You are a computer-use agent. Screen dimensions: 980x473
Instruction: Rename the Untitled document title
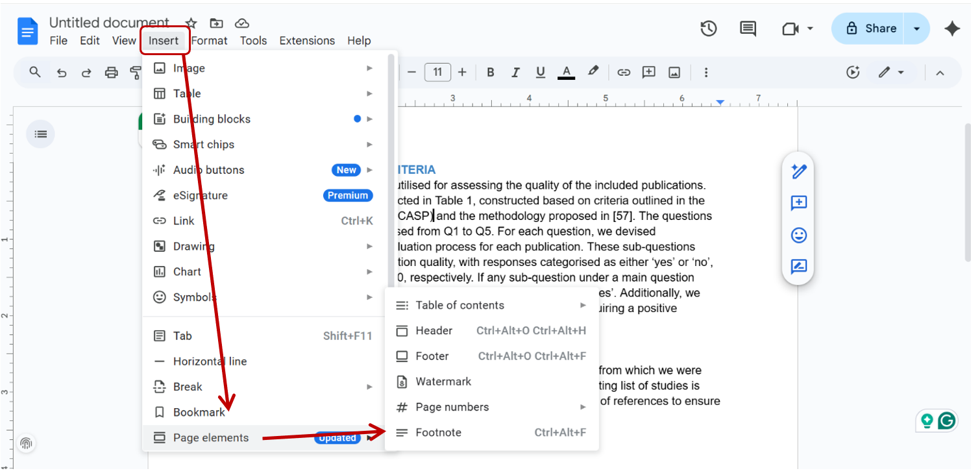pos(108,22)
